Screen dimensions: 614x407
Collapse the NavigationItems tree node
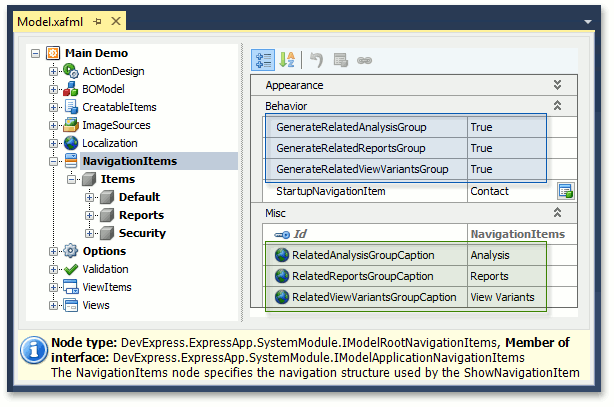click(x=53, y=161)
